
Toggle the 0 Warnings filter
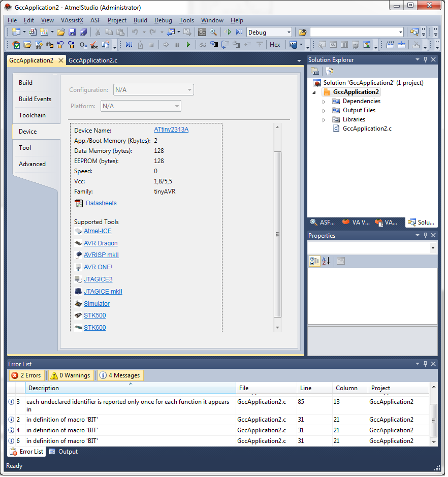tap(71, 375)
